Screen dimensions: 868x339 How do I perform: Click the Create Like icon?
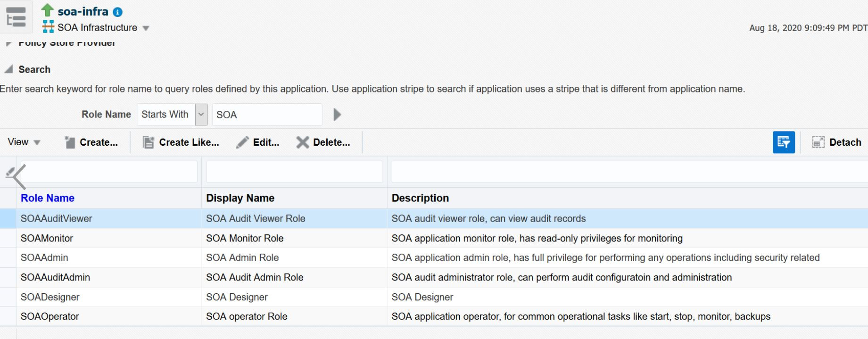tap(149, 142)
